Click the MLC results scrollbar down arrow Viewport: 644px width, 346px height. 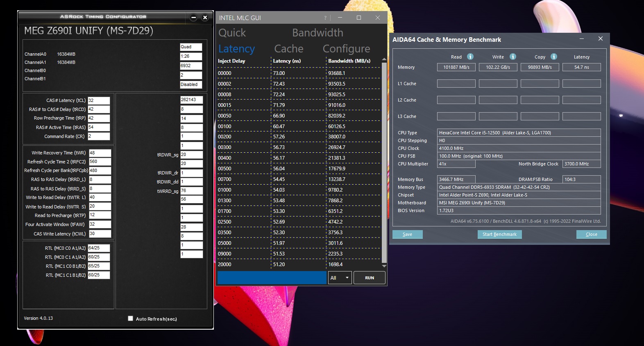coord(384,266)
